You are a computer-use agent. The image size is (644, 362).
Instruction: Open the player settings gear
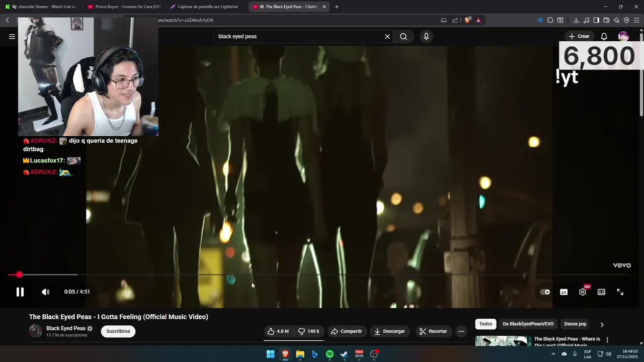pos(583,292)
